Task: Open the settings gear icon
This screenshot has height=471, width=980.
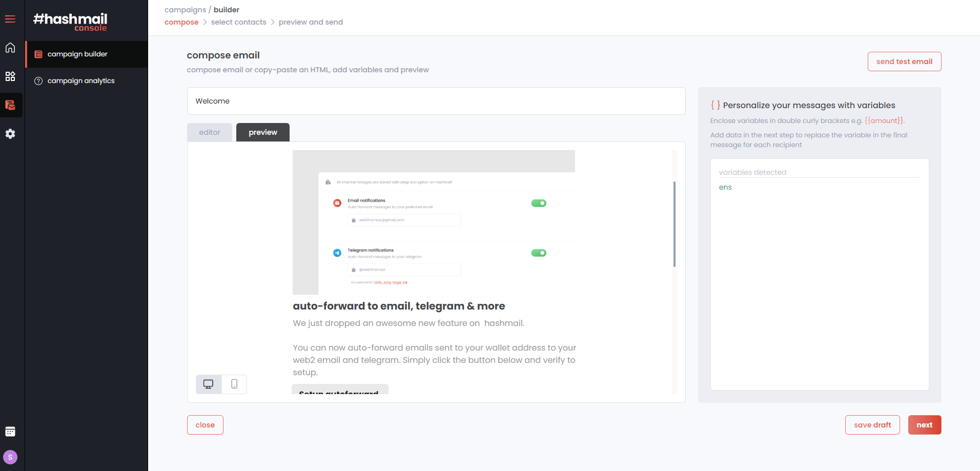Action: [10, 134]
